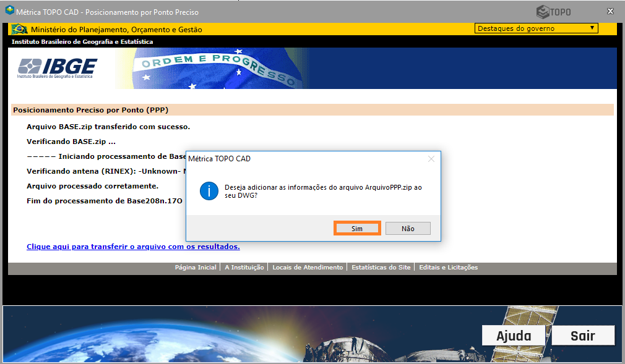This screenshot has height=364, width=625.
Task: Open A Instituição footer link
Action: click(x=244, y=267)
